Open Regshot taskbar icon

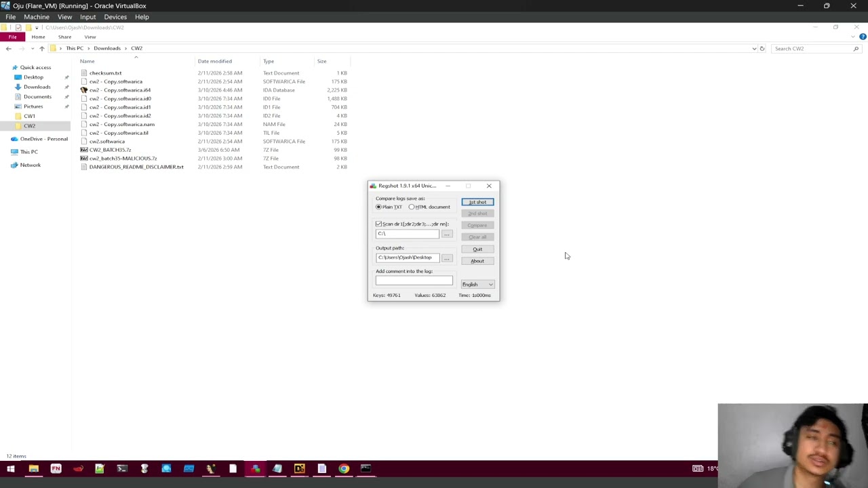click(255, 468)
